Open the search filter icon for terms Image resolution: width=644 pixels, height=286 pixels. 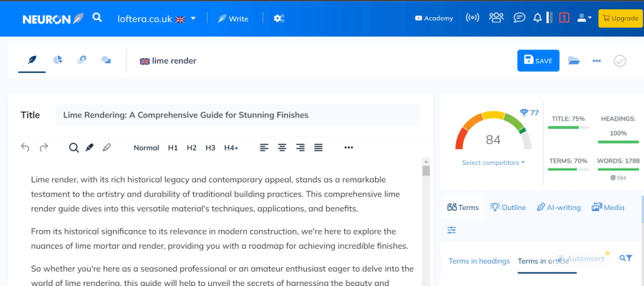[x=625, y=258]
